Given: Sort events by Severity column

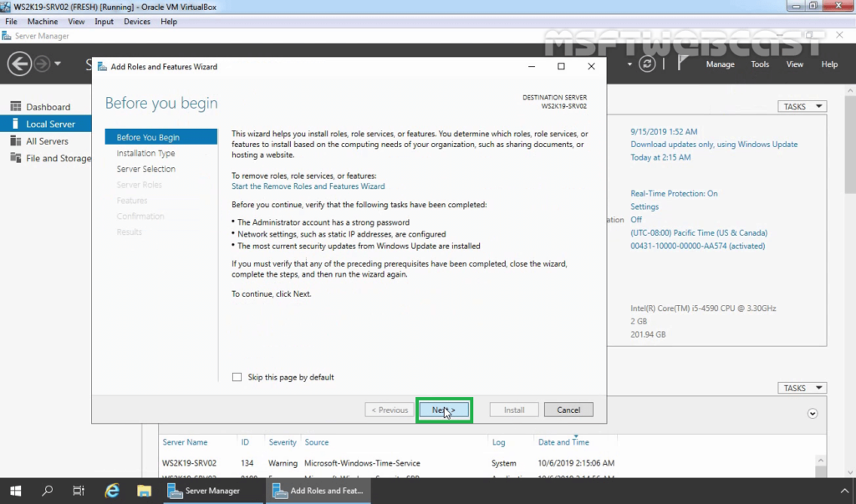Looking at the screenshot, I should 283,442.
